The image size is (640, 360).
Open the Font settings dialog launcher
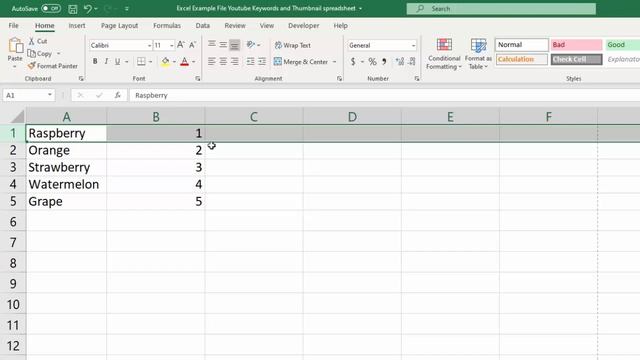pos(198,78)
